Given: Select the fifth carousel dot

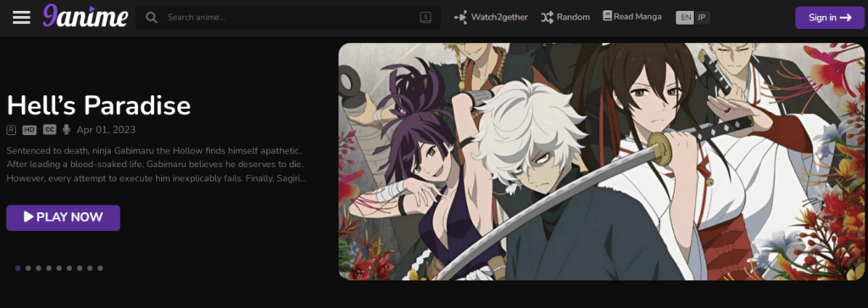Looking at the screenshot, I should (x=59, y=268).
